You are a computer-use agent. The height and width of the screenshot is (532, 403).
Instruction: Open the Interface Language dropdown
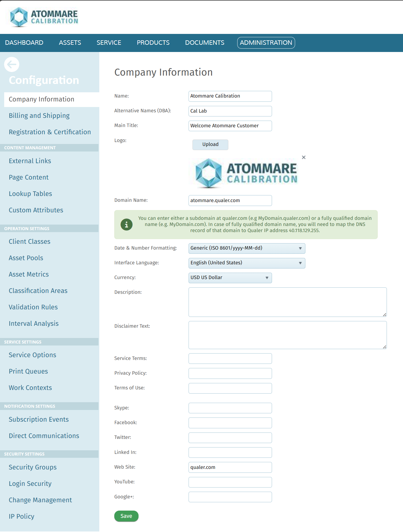[x=247, y=263]
